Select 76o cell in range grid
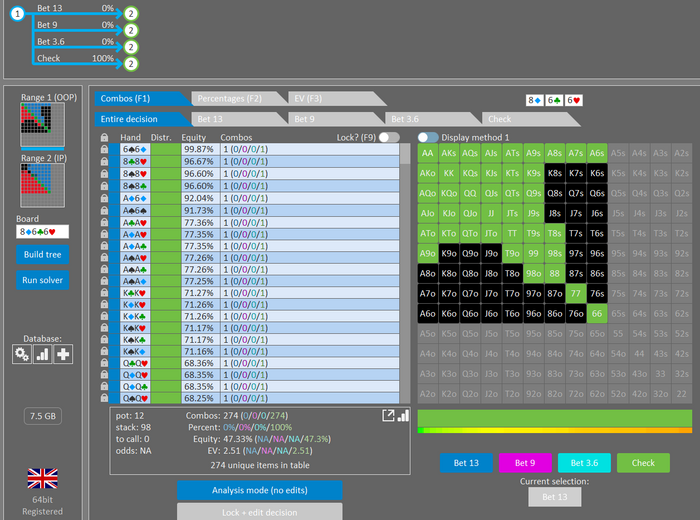The height and width of the screenshot is (520, 700). [x=576, y=313]
